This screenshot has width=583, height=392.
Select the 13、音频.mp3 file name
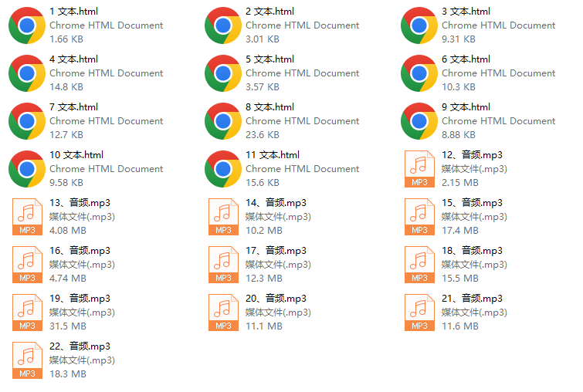(80, 203)
